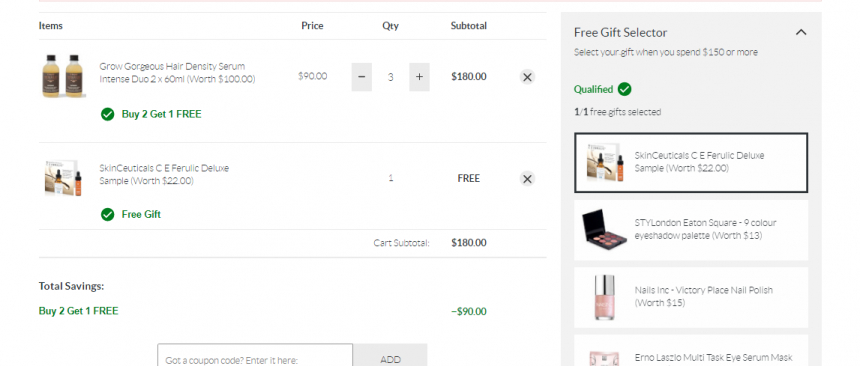Remove SkinCeuticals free gift from cart
Viewport: 860px width, 366px height.
[x=527, y=179]
